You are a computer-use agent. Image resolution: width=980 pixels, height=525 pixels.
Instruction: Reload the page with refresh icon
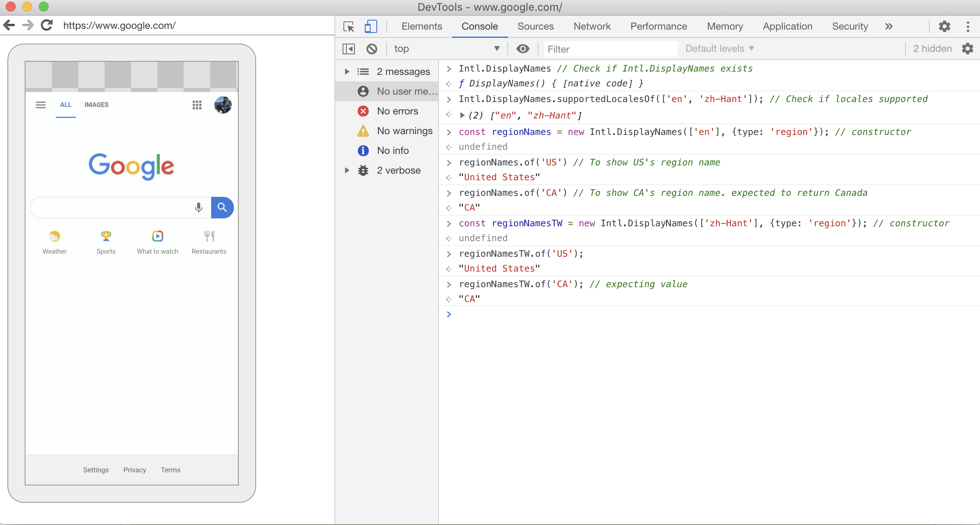tap(47, 26)
